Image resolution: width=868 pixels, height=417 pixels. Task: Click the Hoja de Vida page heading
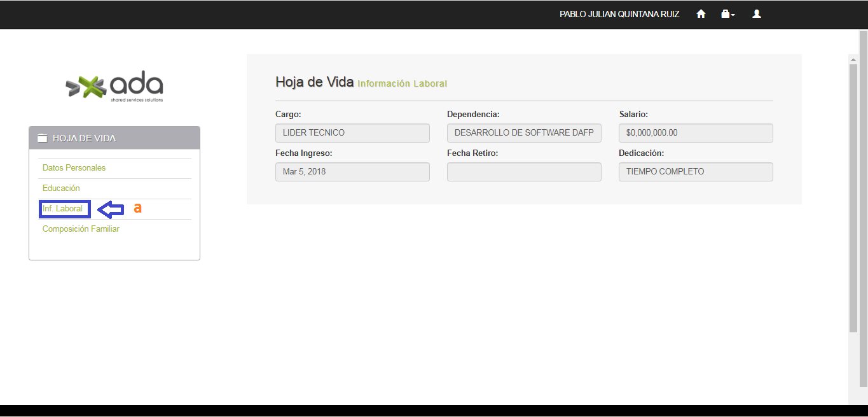click(314, 82)
